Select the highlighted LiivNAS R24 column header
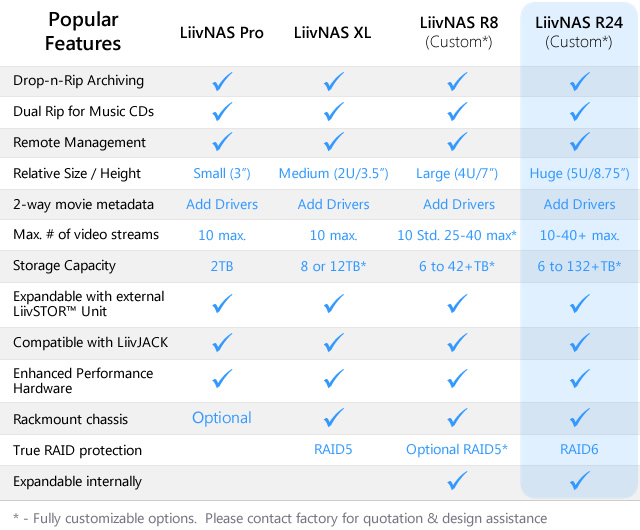 point(580,32)
